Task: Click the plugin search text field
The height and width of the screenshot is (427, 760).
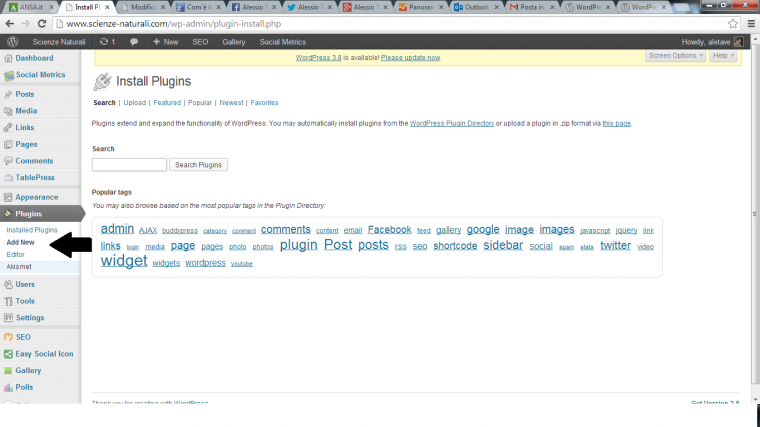Action: (x=129, y=165)
